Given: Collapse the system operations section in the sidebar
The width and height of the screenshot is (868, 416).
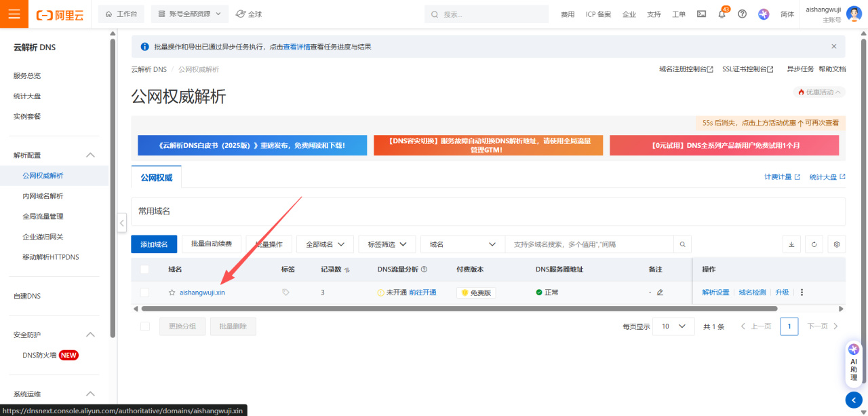Looking at the screenshot, I should click(x=90, y=394).
